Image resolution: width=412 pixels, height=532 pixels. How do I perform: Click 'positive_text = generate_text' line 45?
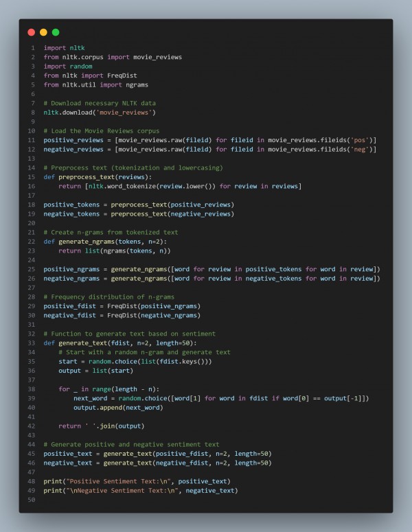(158, 454)
